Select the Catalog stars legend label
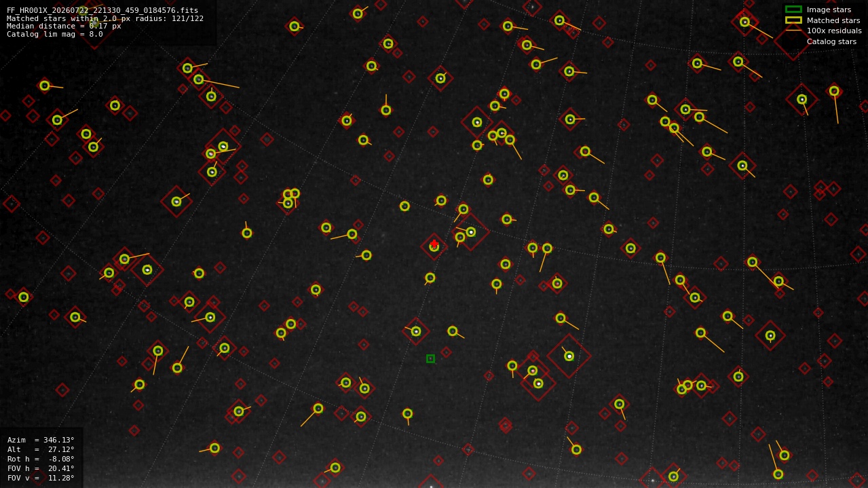The width and height of the screenshot is (868, 488). (831, 41)
